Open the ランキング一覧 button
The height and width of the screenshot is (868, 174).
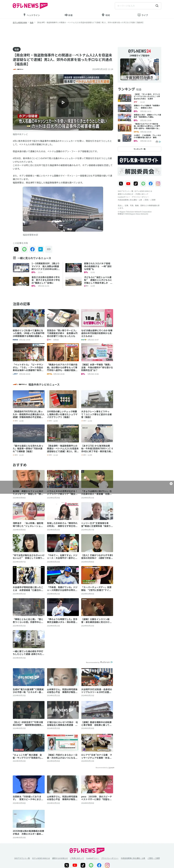click(139, 149)
